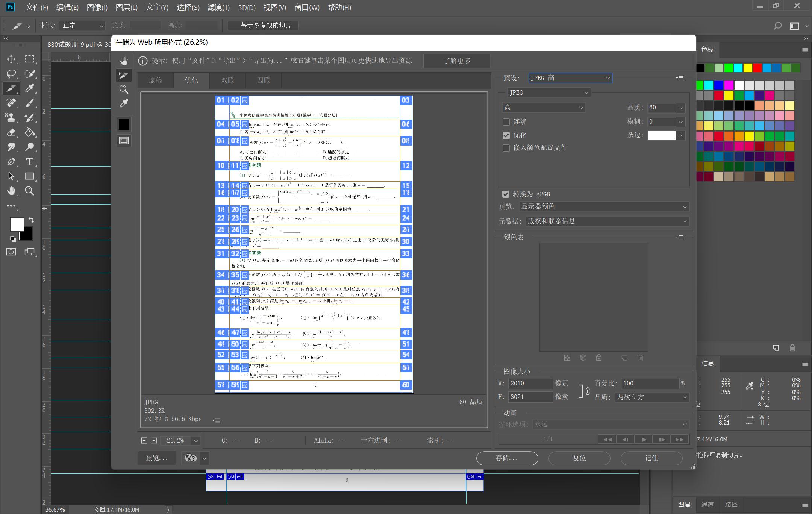Screen dimensions: 812x514
Task: Open the 预设 JPEG 高 preset dropdown
Action: 570,78
